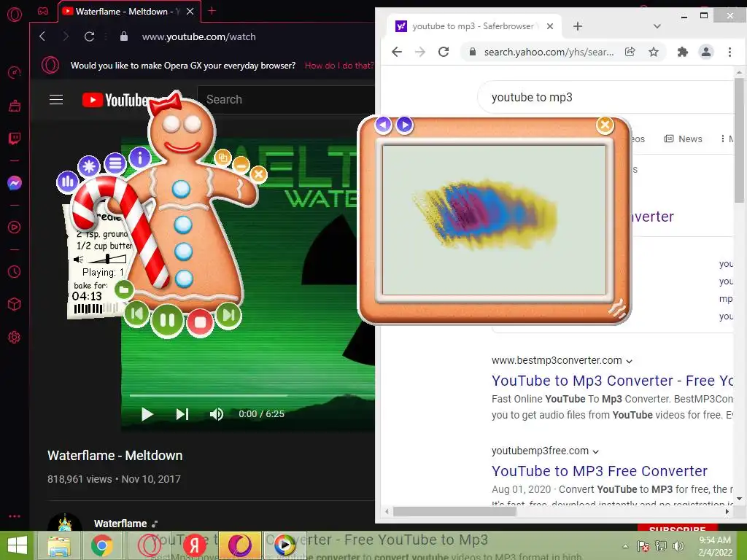Click the Waterflame channel name

pos(120,524)
